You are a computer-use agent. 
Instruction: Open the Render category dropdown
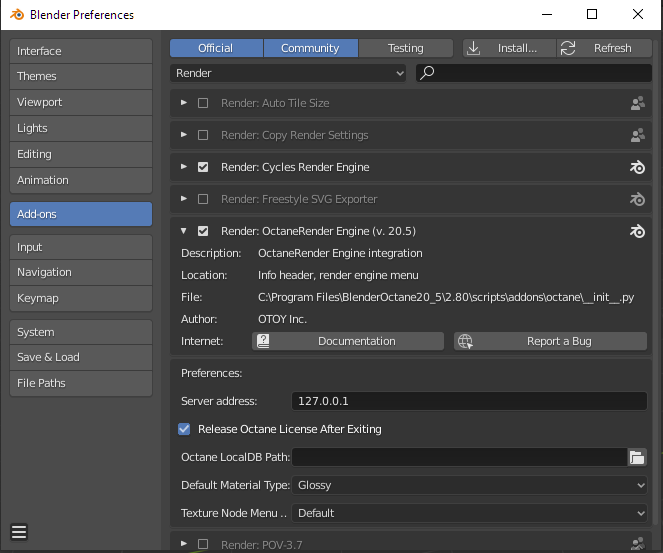288,73
